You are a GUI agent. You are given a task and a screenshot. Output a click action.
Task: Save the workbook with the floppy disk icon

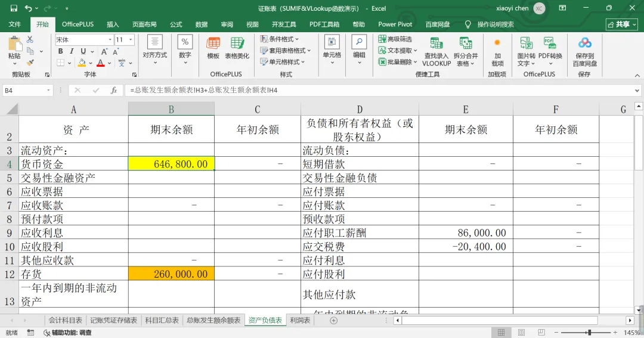(14, 8)
